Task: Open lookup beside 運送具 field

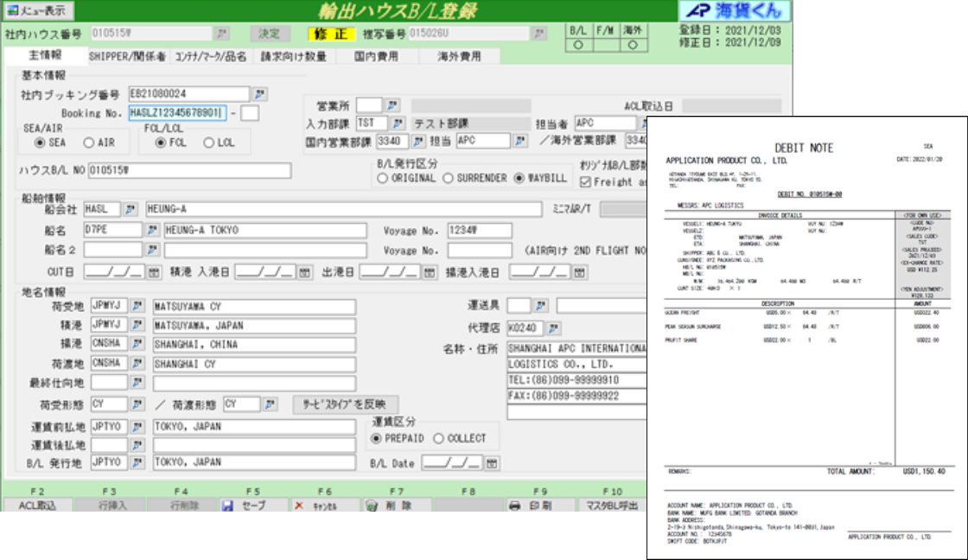Action: pos(541,305)
